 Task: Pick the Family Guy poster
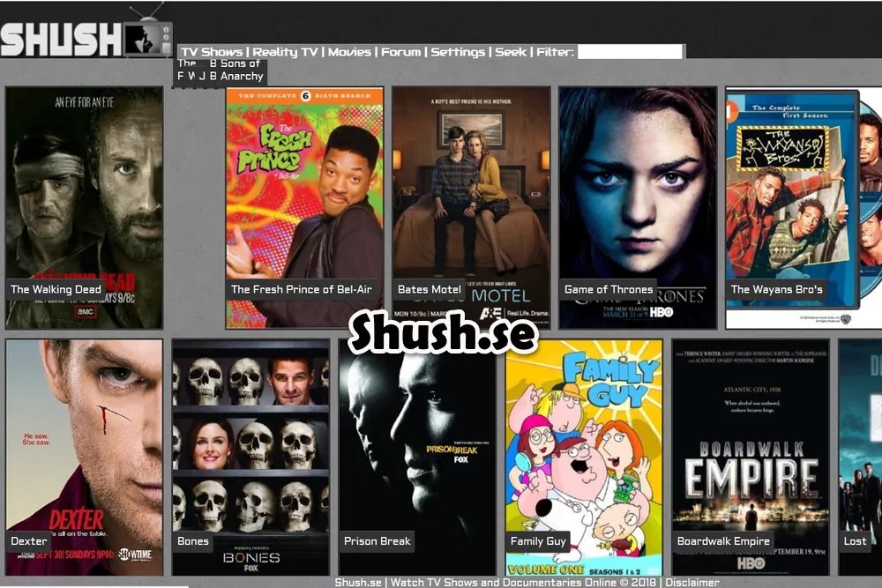[x=584, y=457]
